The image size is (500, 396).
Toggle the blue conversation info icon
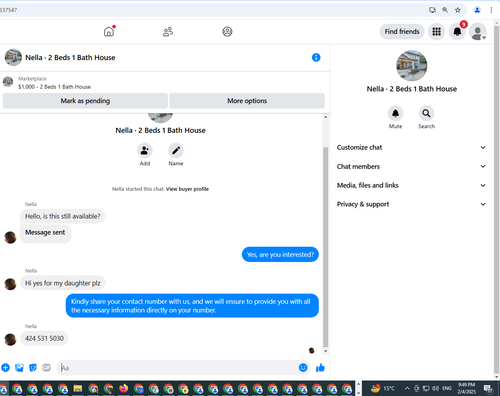(x=316, y=57)
